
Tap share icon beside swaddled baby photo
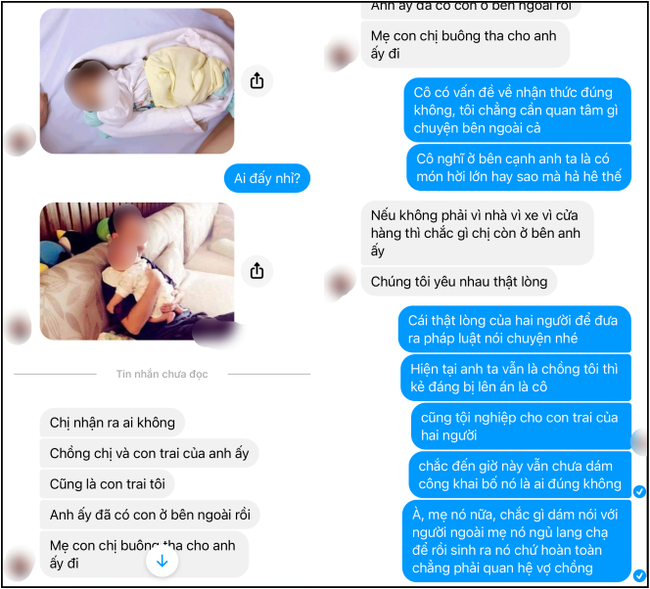click(x=257, y=81)
